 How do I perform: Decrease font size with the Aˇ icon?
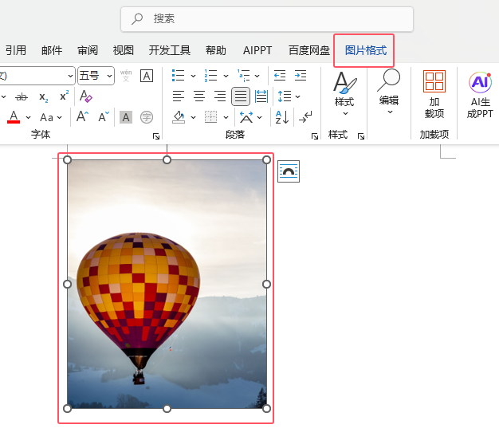(x=104, y=116)
